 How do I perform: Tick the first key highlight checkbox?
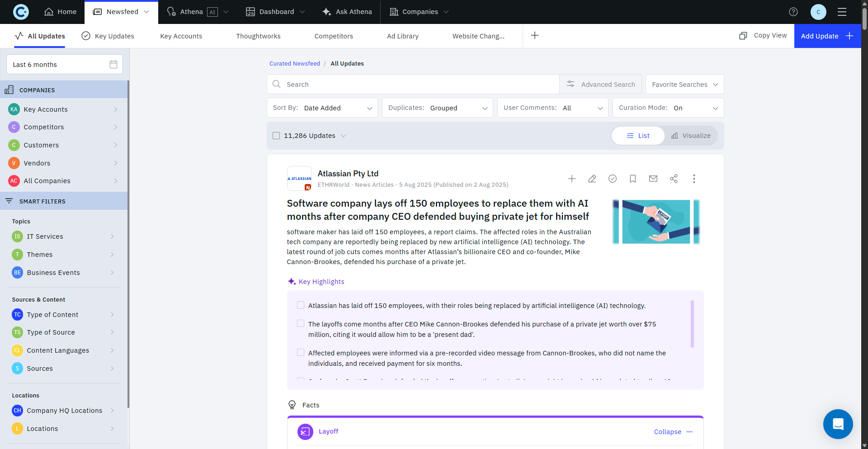[x=301, y=305]
